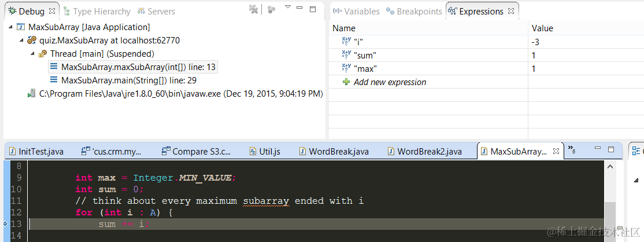Click the instruction pointer arrow at line 13
This screenshot has width=644, height=242.
tap(5, 223)
